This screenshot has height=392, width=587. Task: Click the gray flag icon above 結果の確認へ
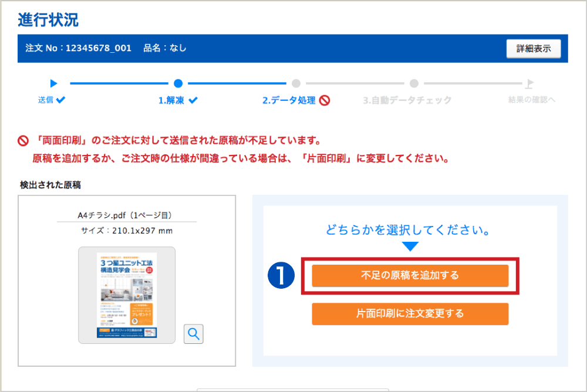(x=529, y=83)
